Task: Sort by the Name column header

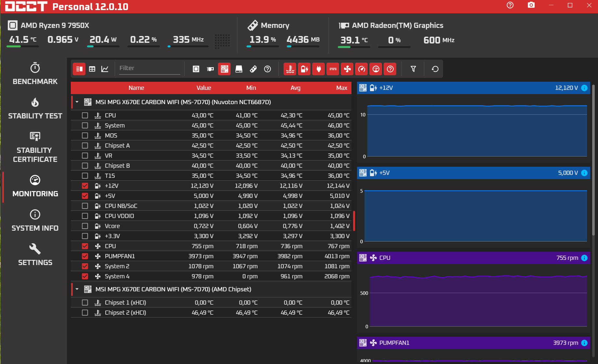Action: coord(136,88)
